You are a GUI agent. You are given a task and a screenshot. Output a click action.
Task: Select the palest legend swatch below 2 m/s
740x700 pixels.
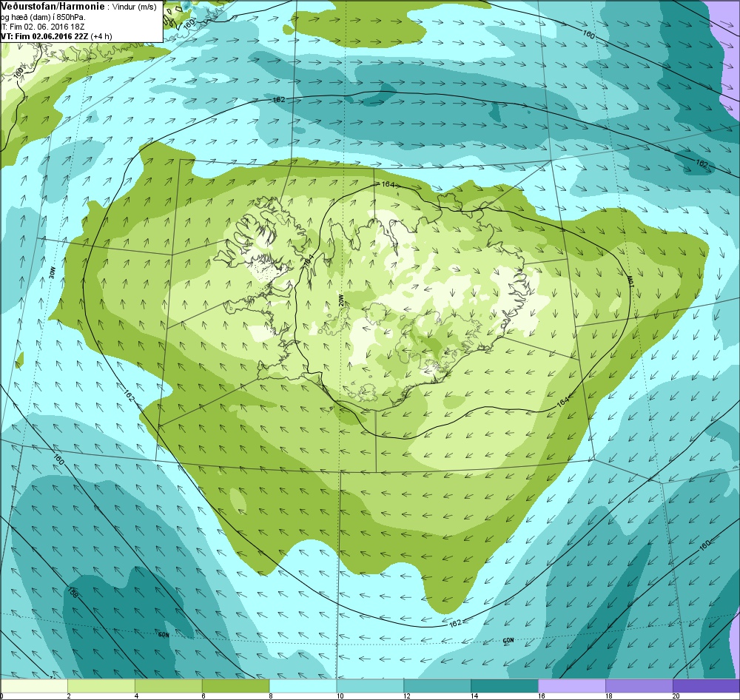[x=34, y=685]
